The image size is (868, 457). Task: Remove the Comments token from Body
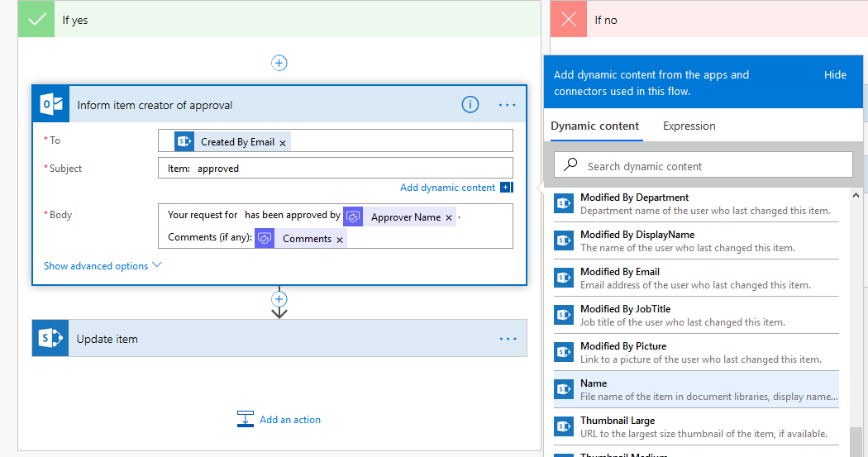point(340,240)
